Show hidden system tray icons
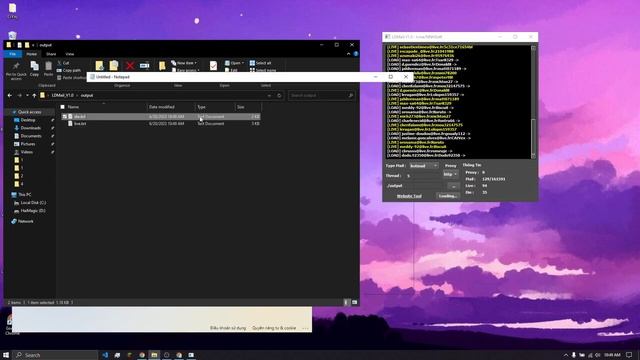The height and width of the screenshot is (360, 640). pos(566,355)
